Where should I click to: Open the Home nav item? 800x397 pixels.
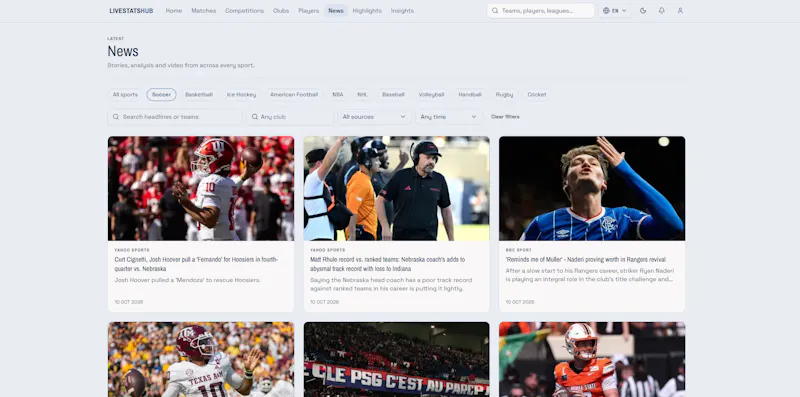[x=173, y=11]
